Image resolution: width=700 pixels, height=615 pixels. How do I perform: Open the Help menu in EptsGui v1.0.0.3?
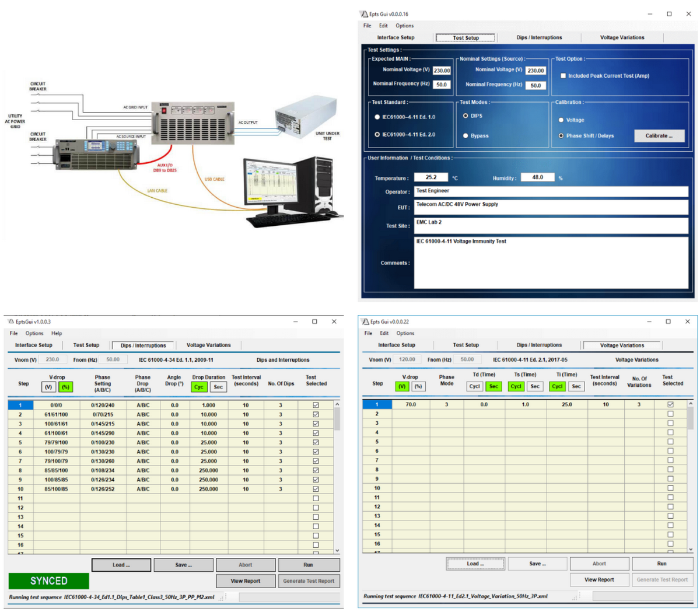point(57,333)
